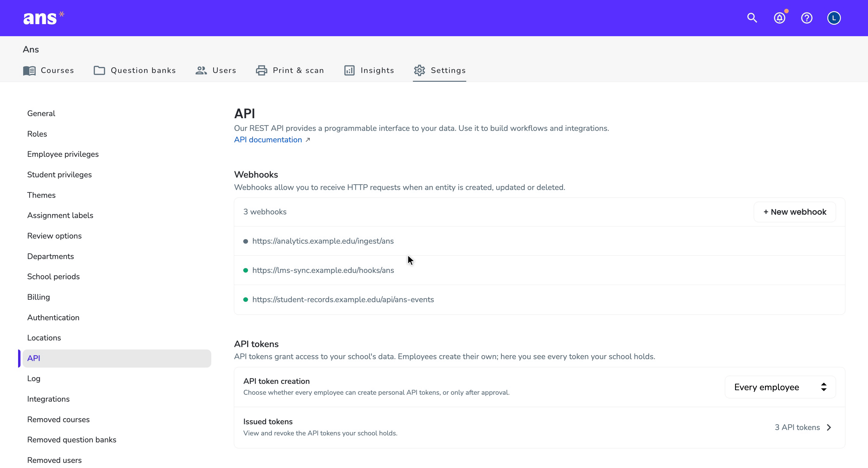
Task: Open the analytics.example.edu webhook entry
Action: click(x=539, y=241)
